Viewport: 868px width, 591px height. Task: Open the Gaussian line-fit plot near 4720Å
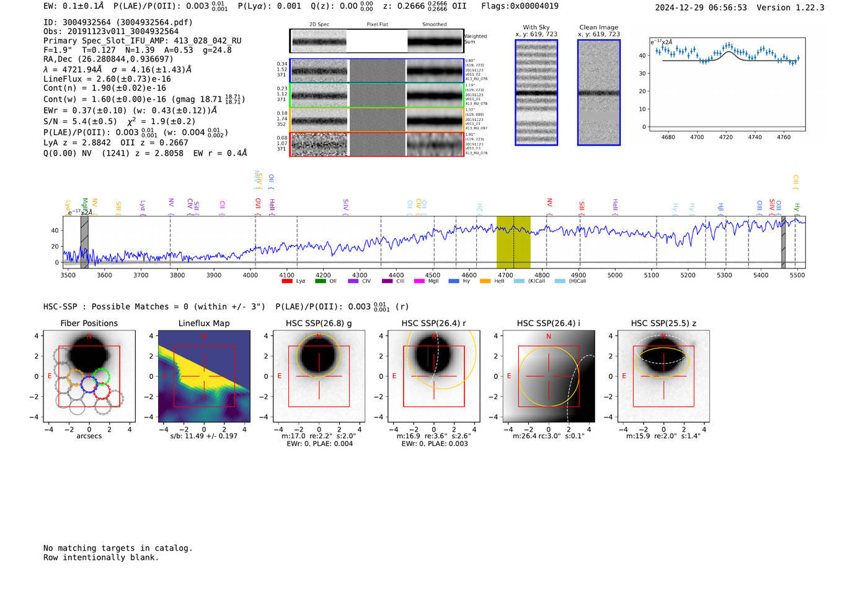[x=728, y=84]
